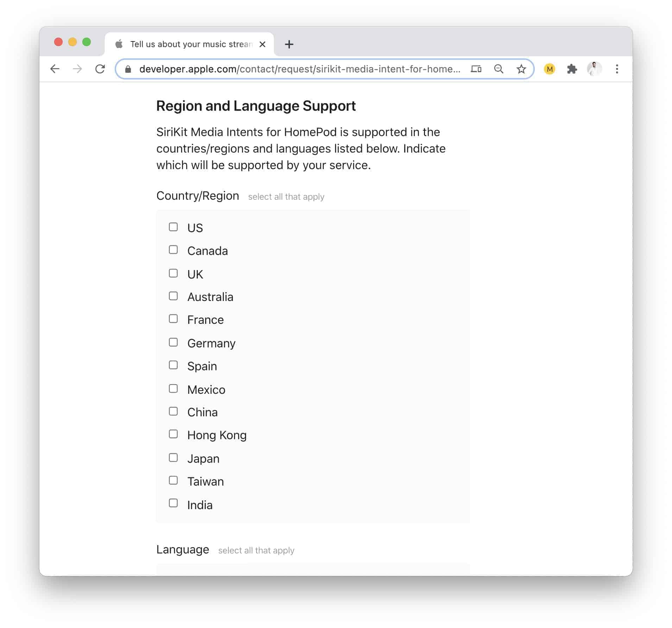Click the 'Region and Language Support' heading

click(x=256, y=106)
